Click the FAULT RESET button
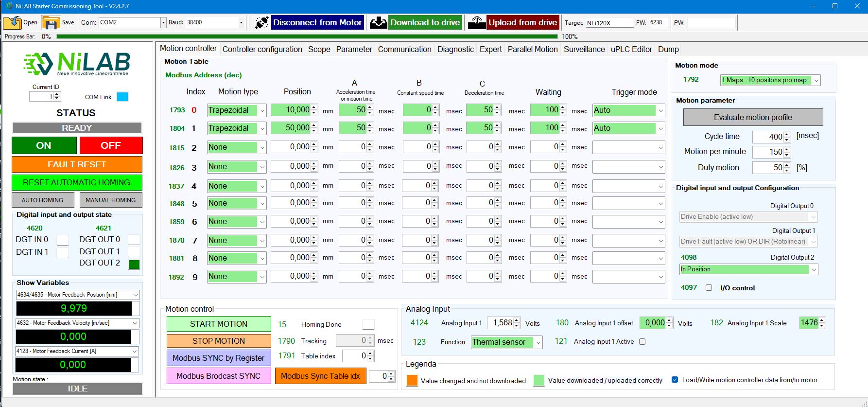 pos(77,164)
